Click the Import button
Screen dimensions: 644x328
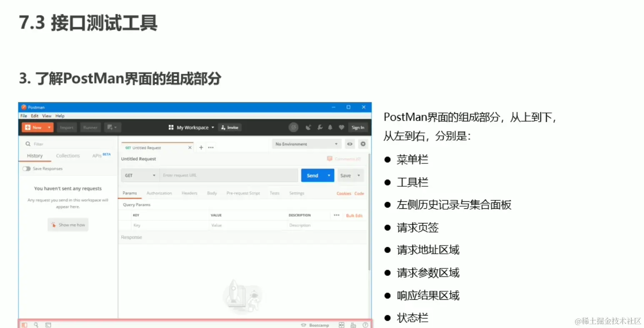tap(67, 128)
